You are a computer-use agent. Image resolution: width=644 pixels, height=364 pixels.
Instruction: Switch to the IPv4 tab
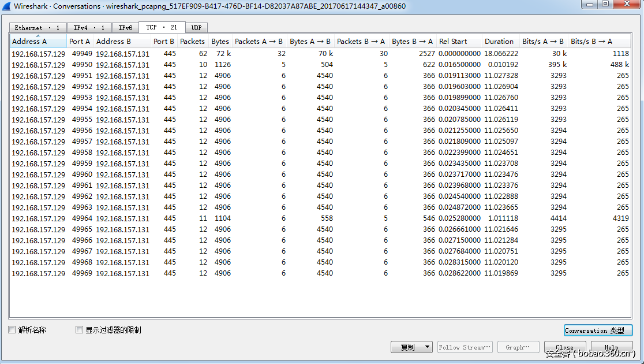[89, 28]
